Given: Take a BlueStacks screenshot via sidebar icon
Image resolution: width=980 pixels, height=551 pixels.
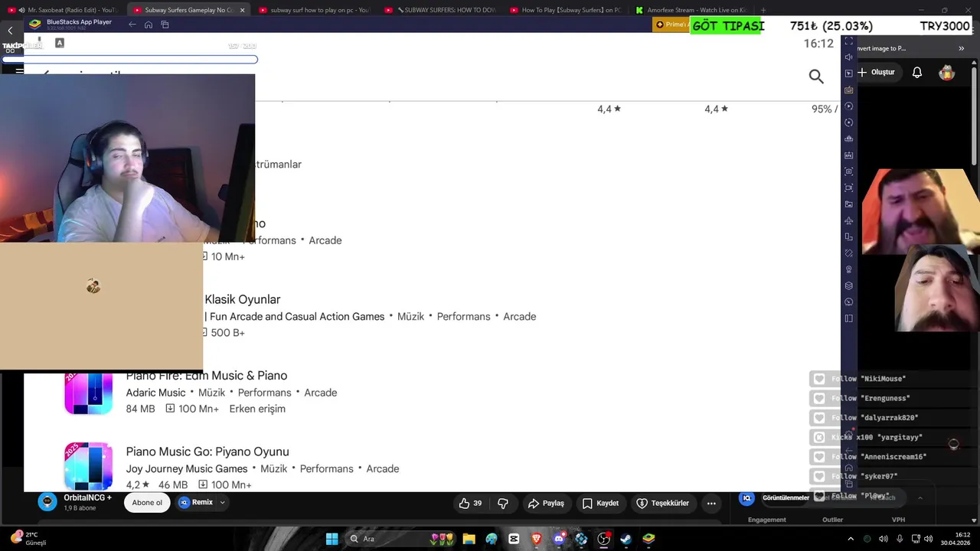Looking at the screenshot, I should point(848,171).
